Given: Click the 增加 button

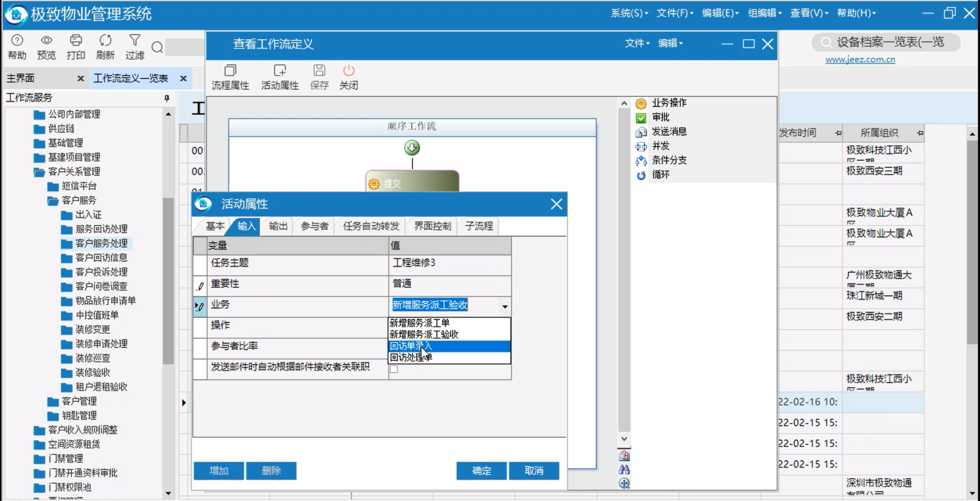Looking at the screenshot, I should pyautogui.click(x=219, y=471).
